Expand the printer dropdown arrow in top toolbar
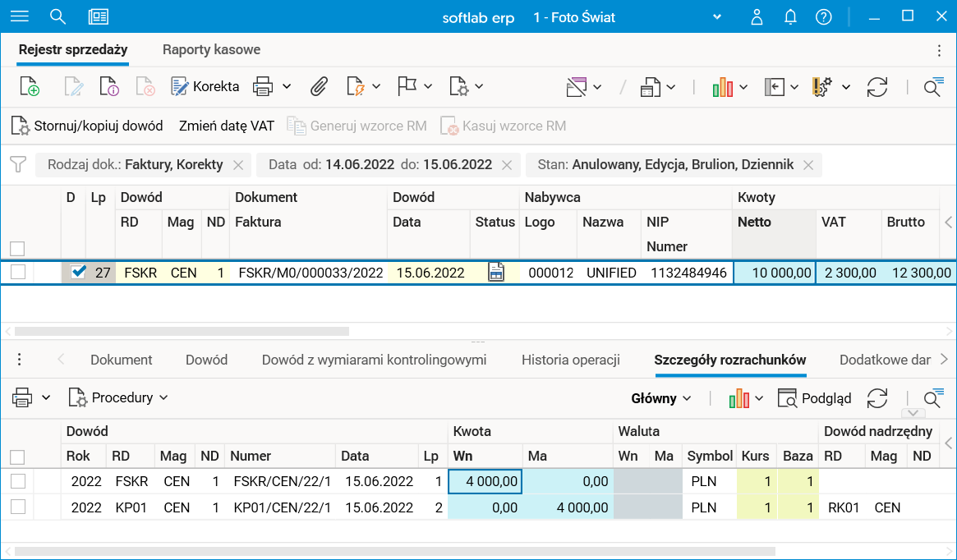 (x=287, y=86)
